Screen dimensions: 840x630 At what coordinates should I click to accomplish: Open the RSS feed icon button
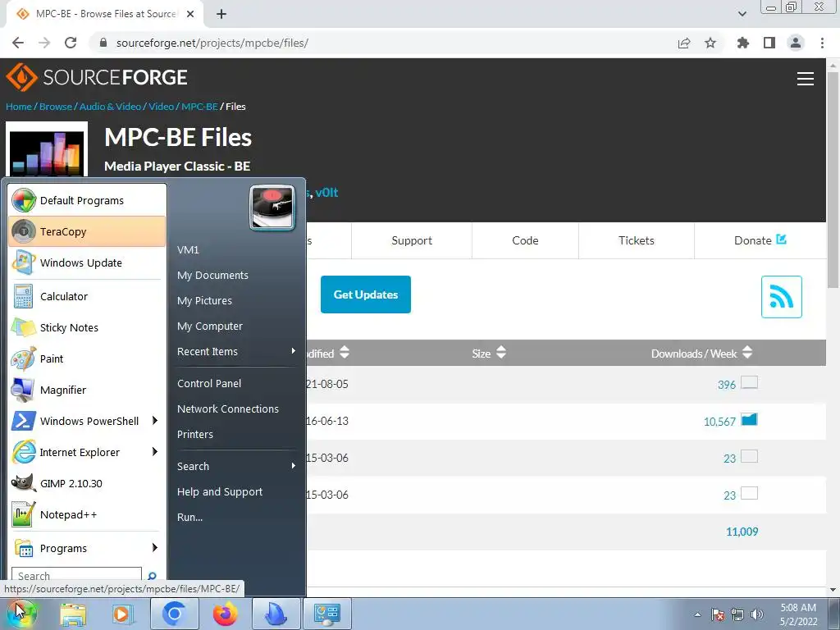point(781,297)
